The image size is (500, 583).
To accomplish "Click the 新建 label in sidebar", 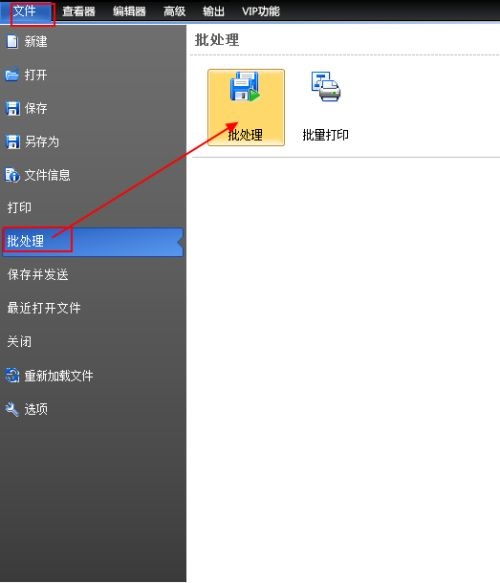I will pos(36,41).
